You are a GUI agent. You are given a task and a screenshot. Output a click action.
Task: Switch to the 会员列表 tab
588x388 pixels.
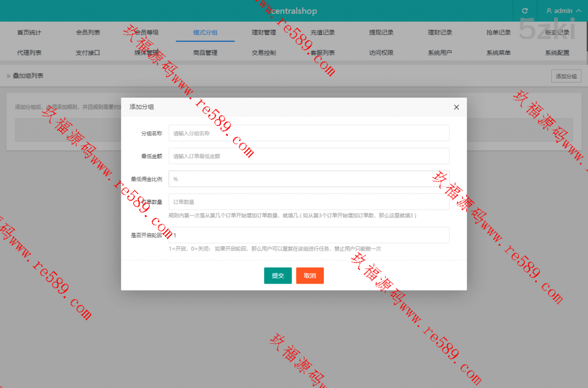tap(88, 33)
